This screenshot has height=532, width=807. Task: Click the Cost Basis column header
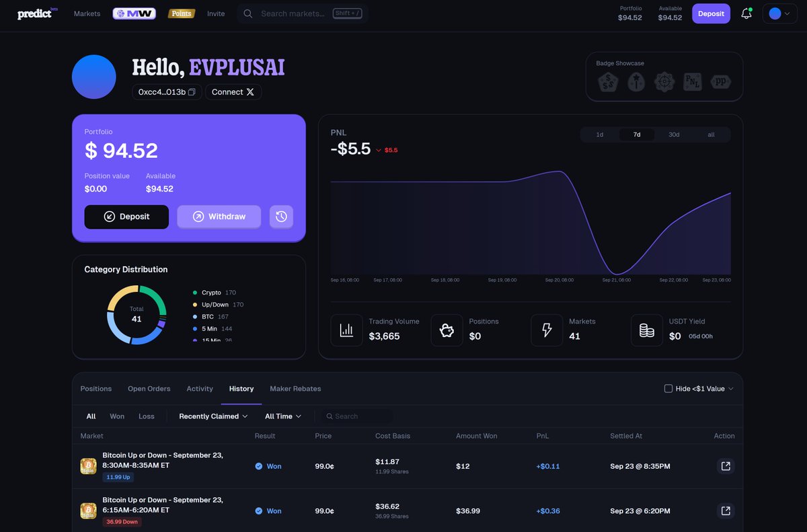click(393, 436)
